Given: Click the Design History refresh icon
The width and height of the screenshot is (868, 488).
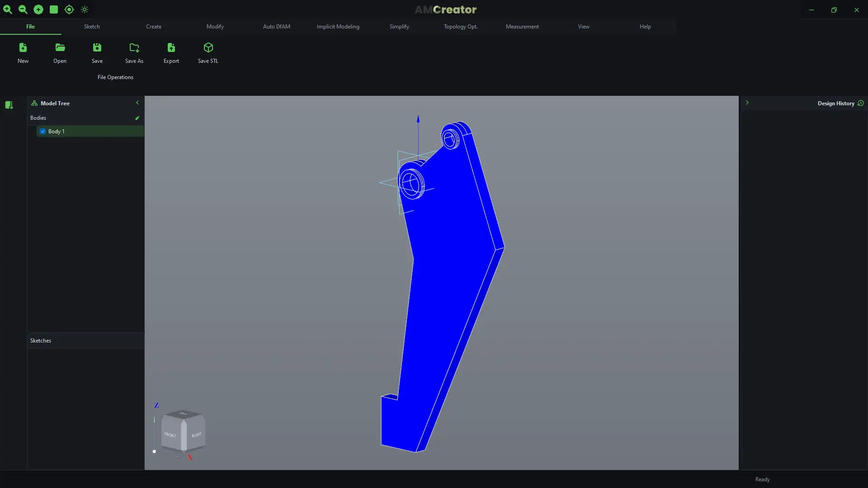Looking at the screenshot, I should 861,103.
